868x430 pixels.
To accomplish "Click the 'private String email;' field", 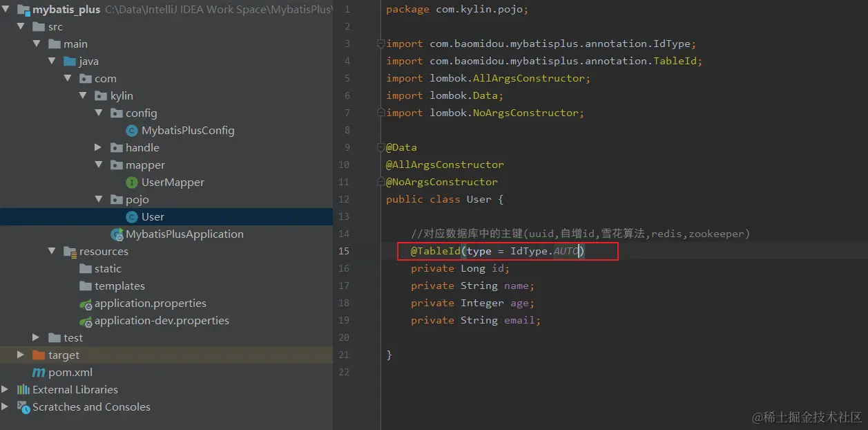I will (476, 320).
